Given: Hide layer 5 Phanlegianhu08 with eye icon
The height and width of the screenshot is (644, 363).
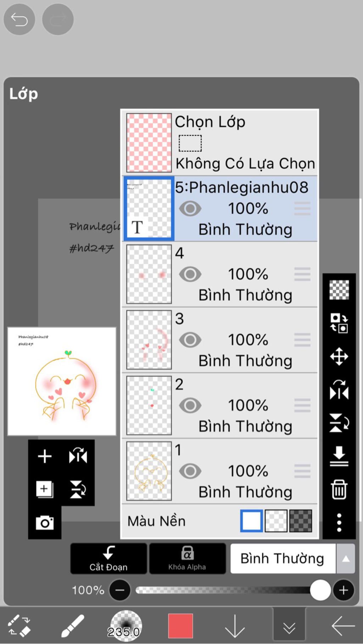Looking at the screenshot, I should (190, 209).
